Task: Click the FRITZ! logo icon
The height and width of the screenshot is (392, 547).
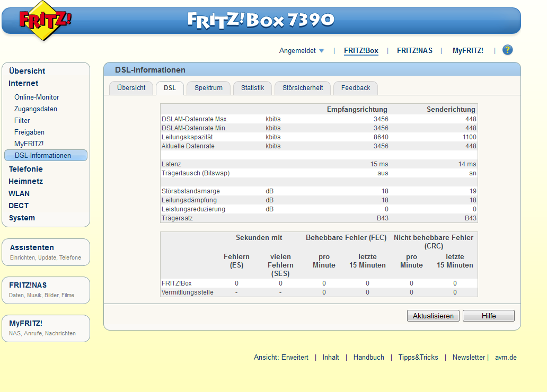Action: point(45,20)
